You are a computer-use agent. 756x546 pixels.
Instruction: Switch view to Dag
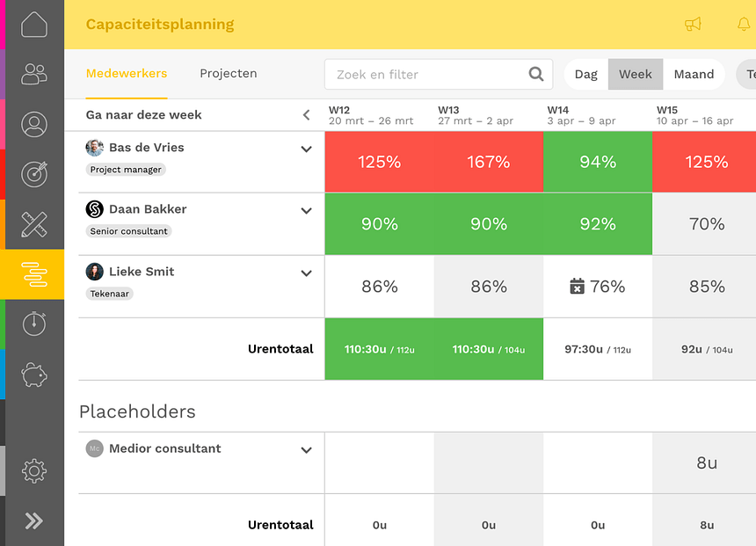click(585, 74)
